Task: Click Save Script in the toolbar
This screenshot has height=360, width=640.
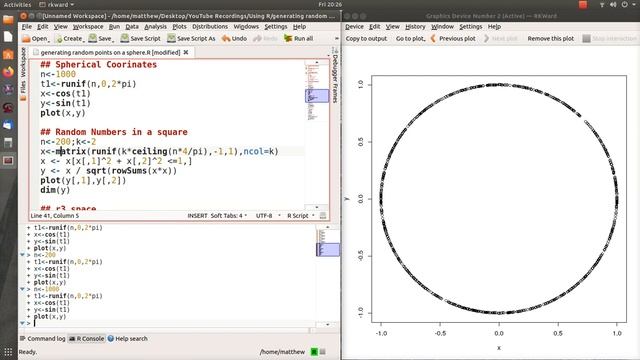Action: point(140,38)
